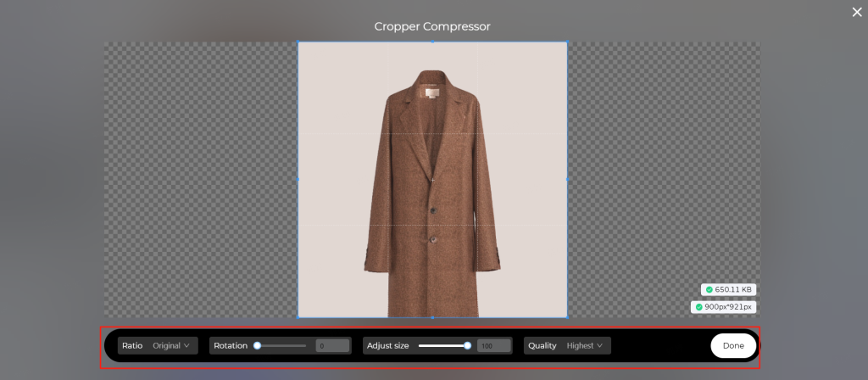Click the bottom-left crop corner handle
Image resolution: width=868 pixels, height=380 pixels.
click(x=298, y=317)
